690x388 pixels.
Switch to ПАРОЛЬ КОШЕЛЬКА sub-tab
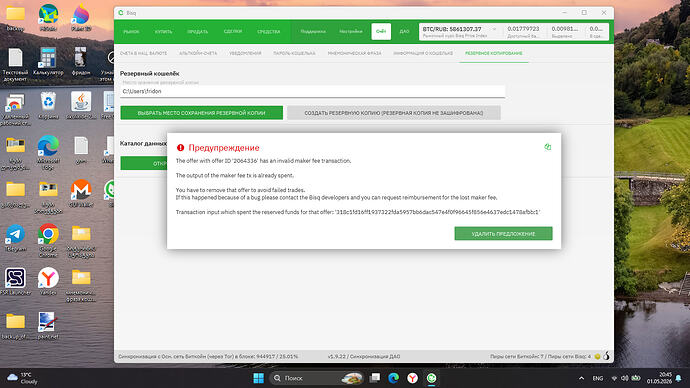(x=294, y=53)
